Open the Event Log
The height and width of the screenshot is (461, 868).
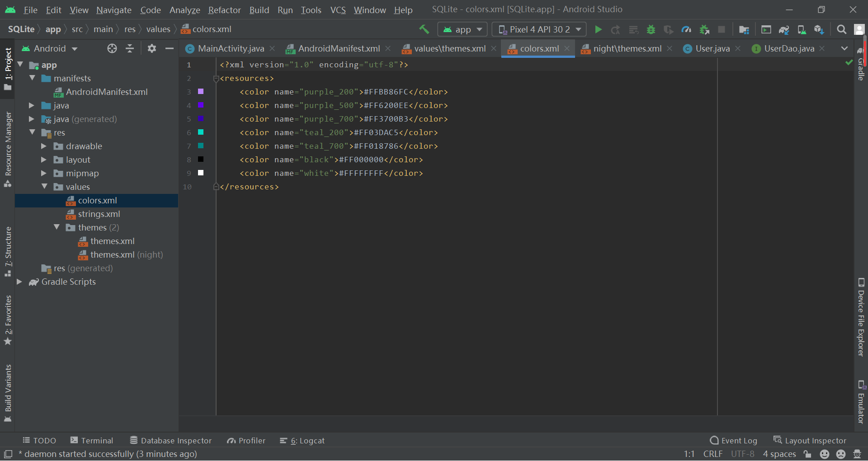(x=733, y=440)
